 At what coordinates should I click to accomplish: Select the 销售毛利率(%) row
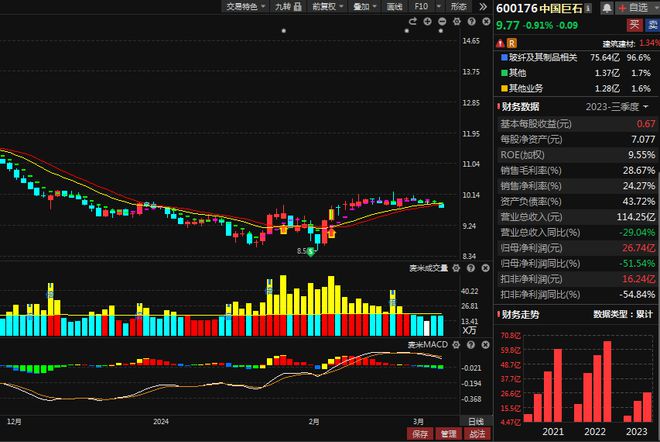coord(576,170)
